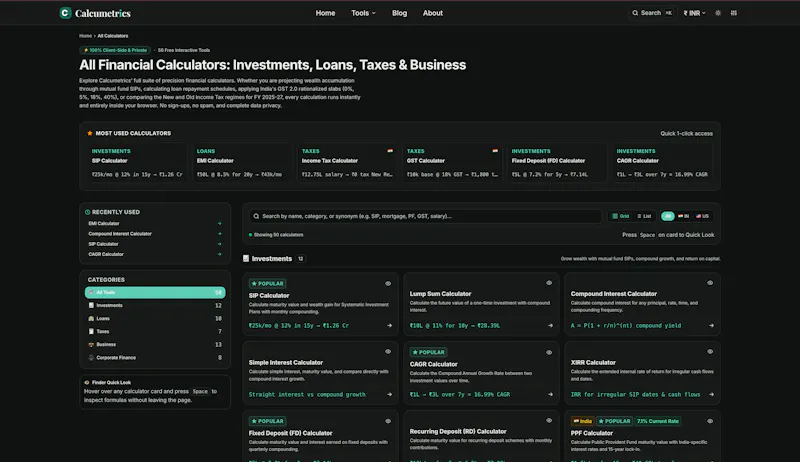Viewport: 800px width, 462px height.
Task: Click arrow next to recent Compound Interest Calculator
Action: pyautogui.click(x=219, y=234)
